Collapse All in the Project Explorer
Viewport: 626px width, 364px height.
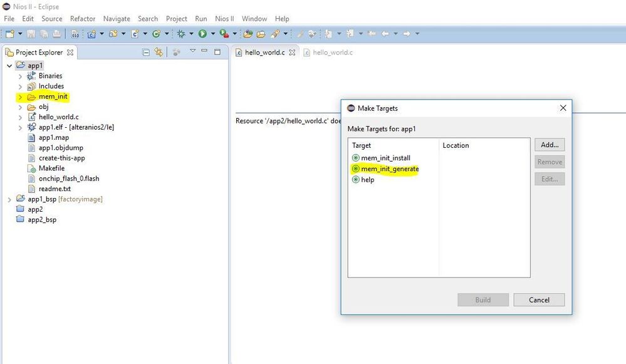click(x=146, y=52)
